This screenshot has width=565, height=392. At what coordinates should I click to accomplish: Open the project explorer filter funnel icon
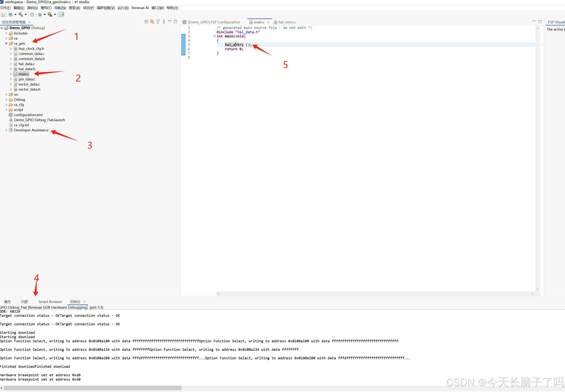(158, 22)
